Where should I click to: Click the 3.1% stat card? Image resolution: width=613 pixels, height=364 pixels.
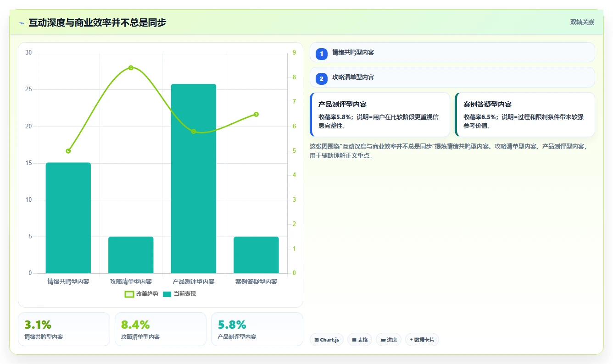click(x=64, y=329)
